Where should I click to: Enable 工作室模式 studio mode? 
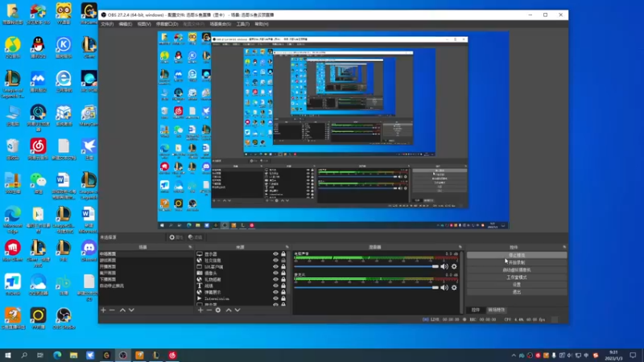[517, 278]
